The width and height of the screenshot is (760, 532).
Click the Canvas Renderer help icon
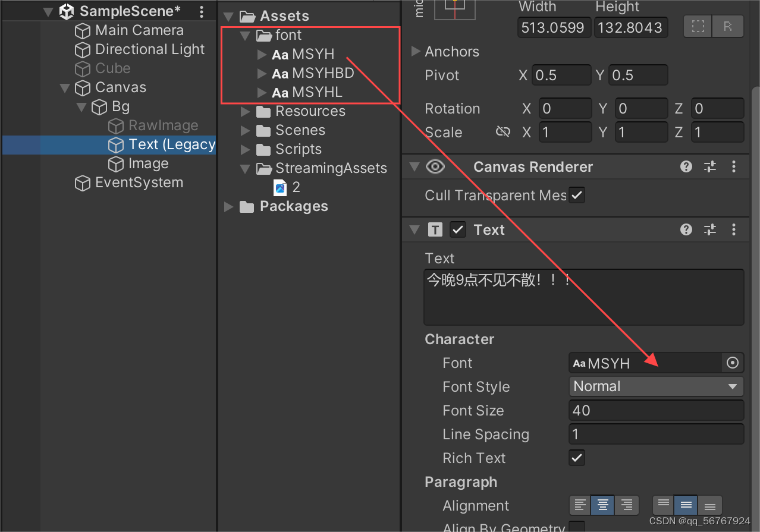click(686, 166)
